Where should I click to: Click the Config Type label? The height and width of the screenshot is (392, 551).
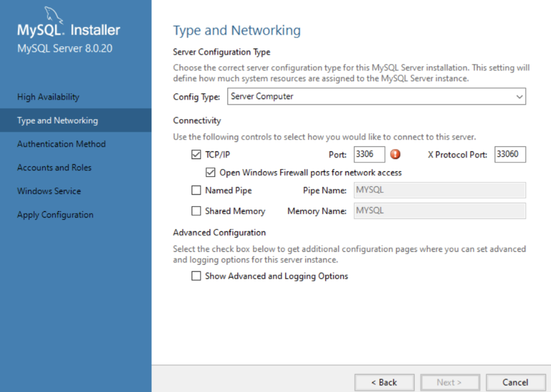click(197, 97)
